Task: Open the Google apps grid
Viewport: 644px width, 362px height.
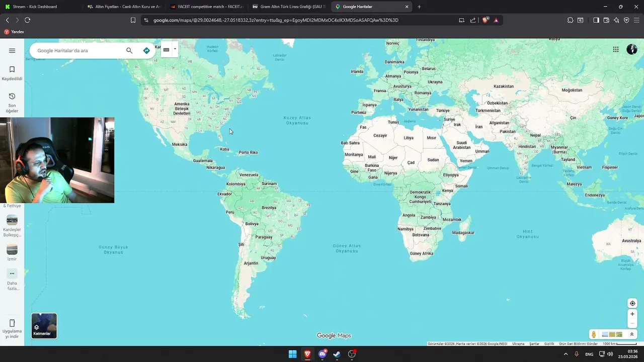Action: (x=616, y=49)
